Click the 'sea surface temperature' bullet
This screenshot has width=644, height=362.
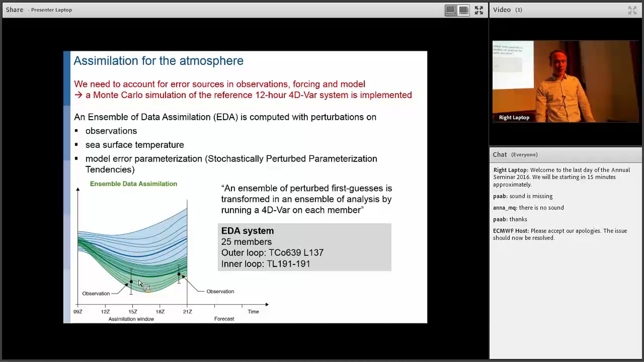click(135, 145)
